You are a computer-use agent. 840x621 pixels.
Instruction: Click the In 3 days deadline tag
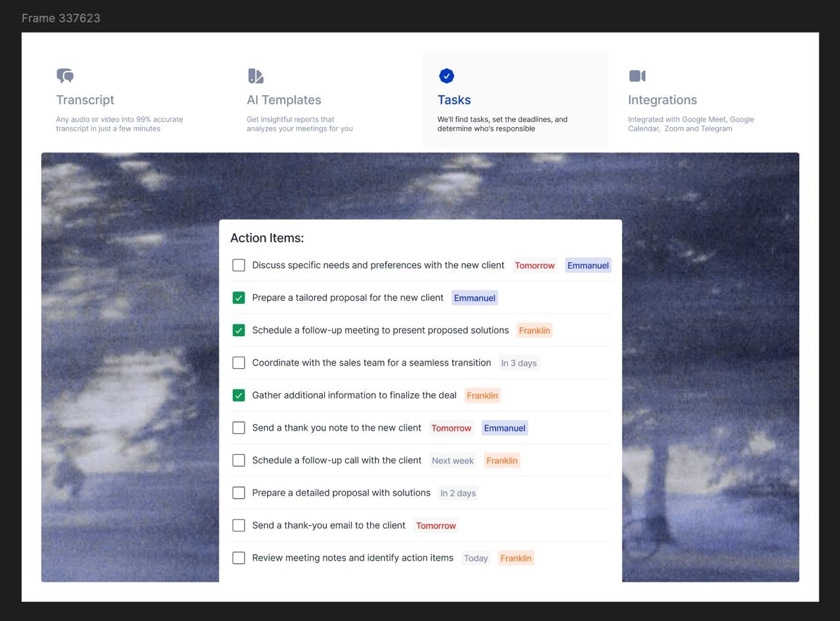coord(519,362)
